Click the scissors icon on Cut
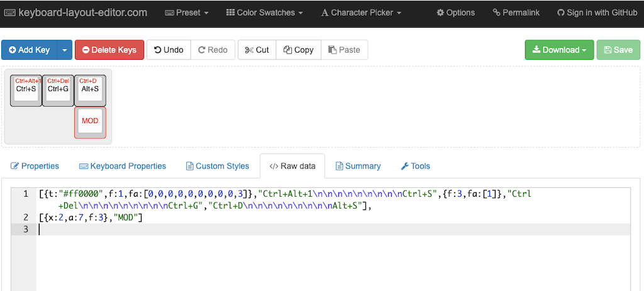644x291 pixels. 249,50
